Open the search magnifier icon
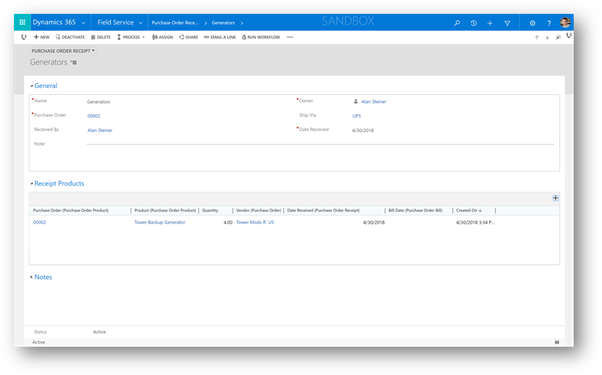The image size is (602, 375). coord(457,23)
